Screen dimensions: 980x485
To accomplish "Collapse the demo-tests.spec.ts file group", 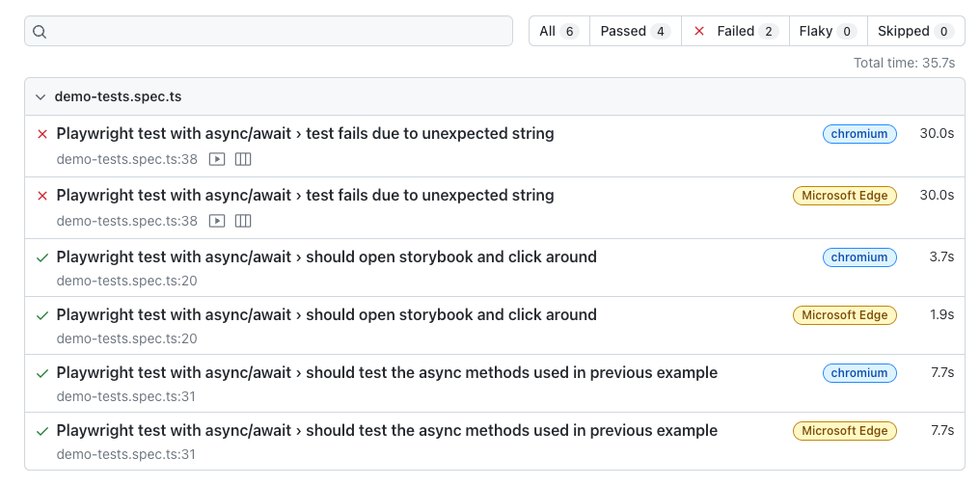I will 41,97.
